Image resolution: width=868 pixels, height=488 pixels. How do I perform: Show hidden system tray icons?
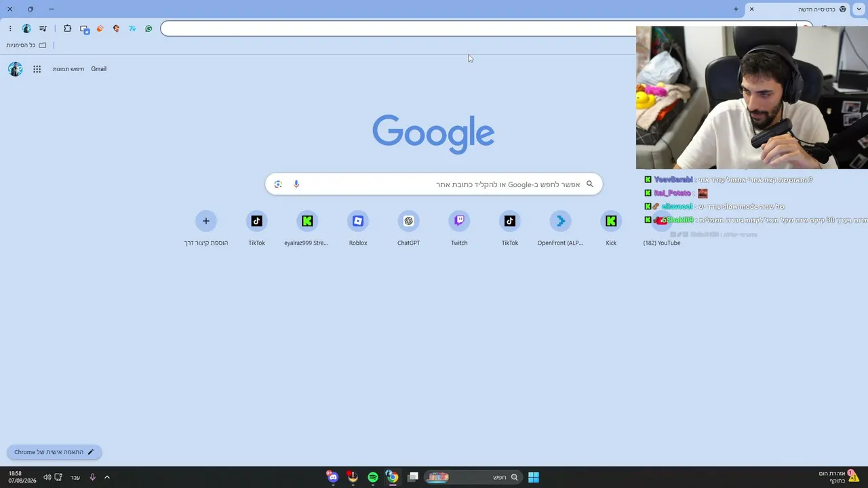pos(107,477)
